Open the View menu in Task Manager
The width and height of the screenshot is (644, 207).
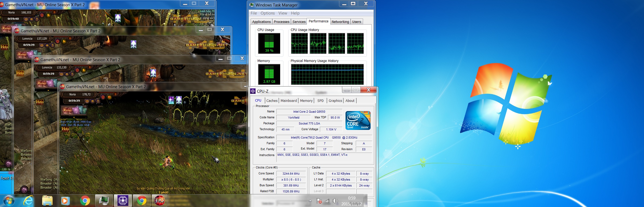point(283,13)
